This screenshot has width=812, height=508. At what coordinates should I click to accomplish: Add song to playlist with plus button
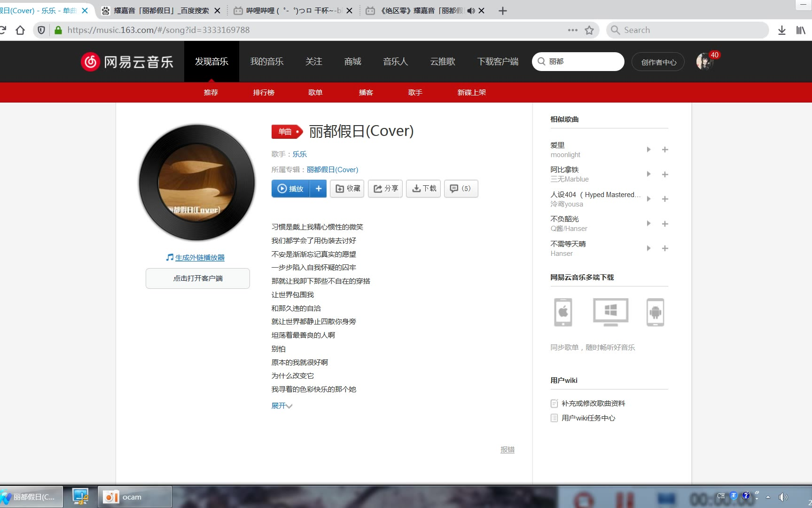318,189
